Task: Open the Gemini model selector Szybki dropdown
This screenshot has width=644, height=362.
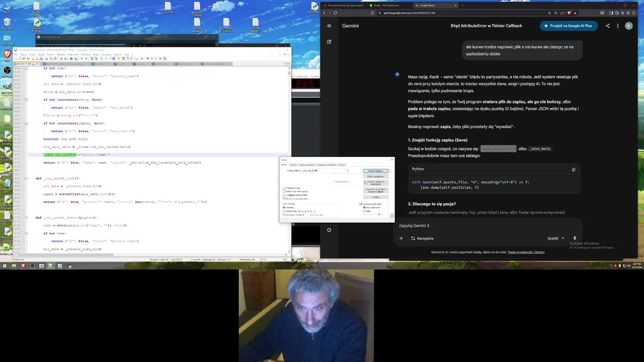Action: [555, 238]
